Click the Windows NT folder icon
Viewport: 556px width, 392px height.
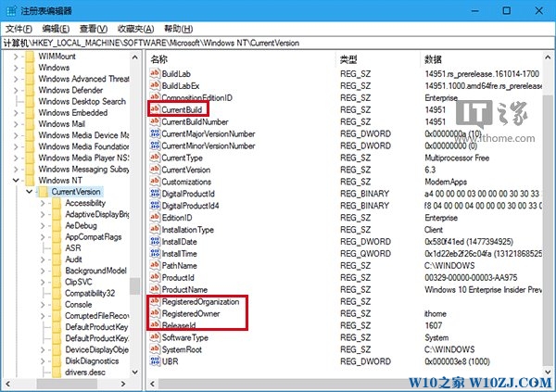pyautogui.click(x=31, y=180)
